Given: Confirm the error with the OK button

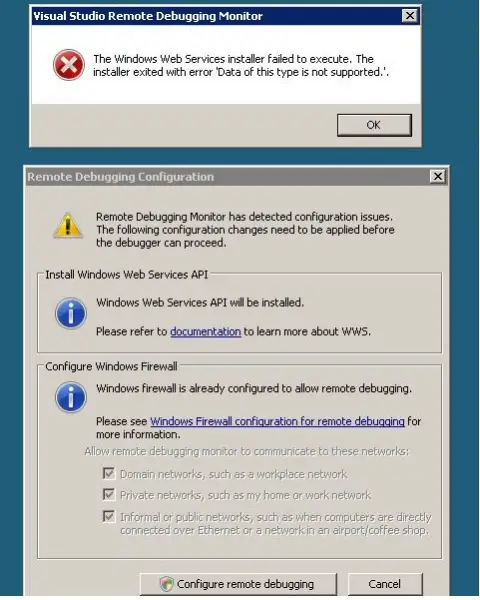Looking at the screenshot, I should (374, 125).
